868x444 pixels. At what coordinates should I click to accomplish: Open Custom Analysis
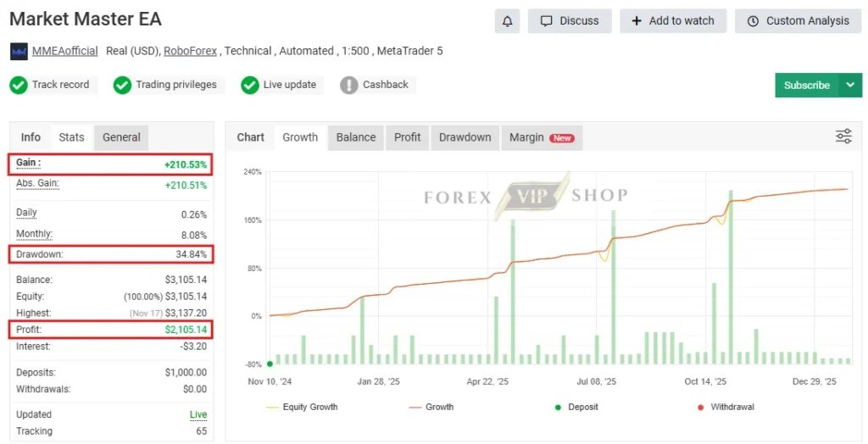[x=798, y=21]
